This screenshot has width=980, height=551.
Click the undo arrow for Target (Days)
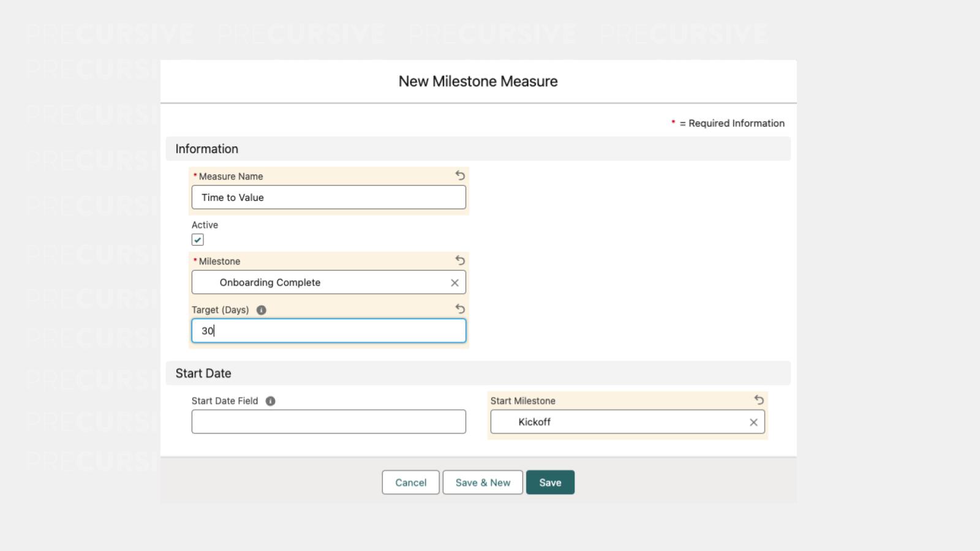460,309
